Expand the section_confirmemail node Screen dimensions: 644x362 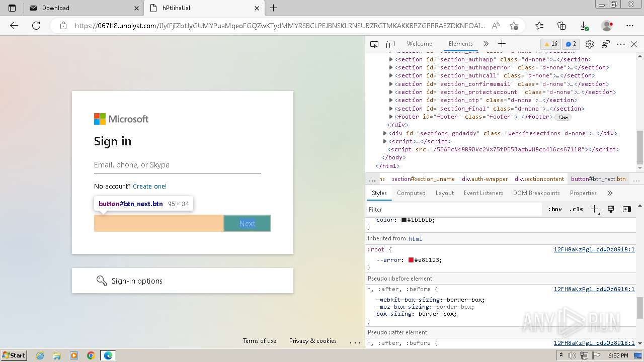pos(391,84)
